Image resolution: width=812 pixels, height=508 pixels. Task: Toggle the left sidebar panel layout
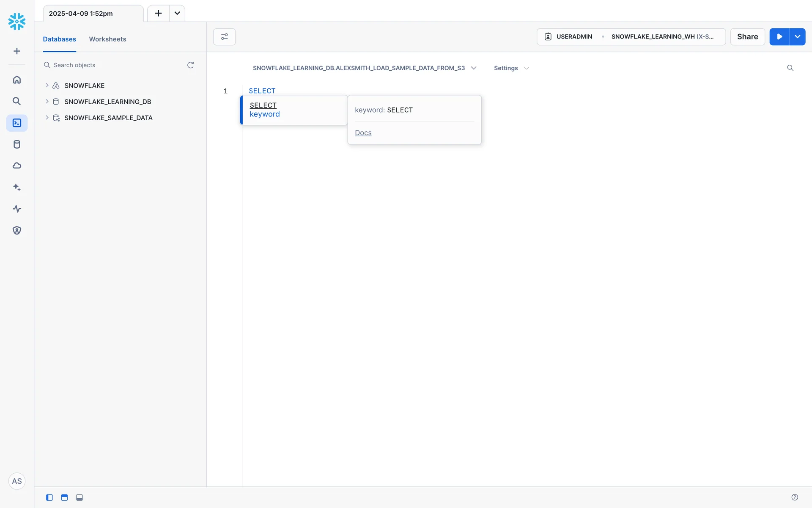(49, 497)
